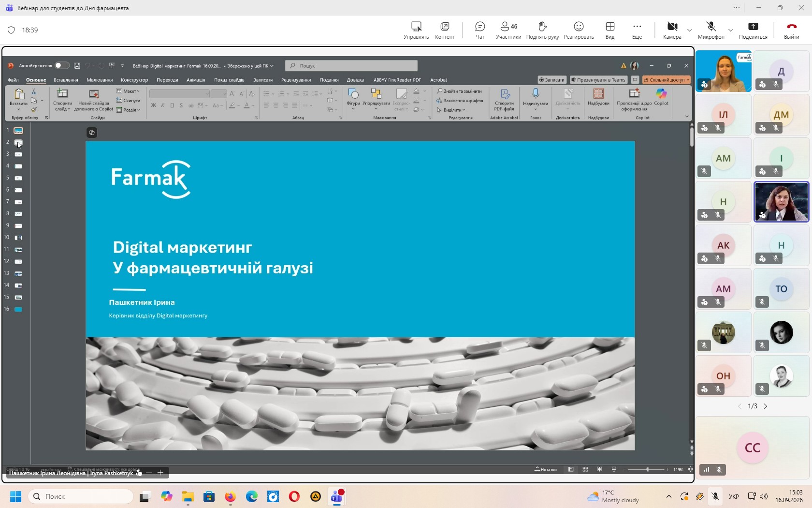
Task: Open the Reactions menu
Action: coord(579,30)
